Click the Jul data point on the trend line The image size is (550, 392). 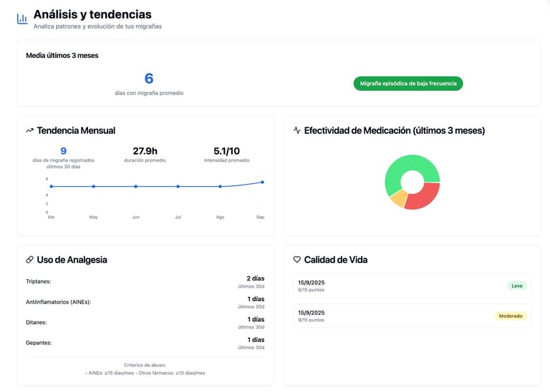(178, 187)
